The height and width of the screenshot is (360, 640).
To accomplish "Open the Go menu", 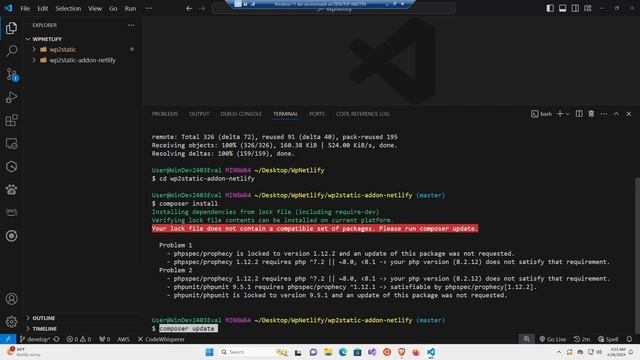I will (x=113, y=8).
